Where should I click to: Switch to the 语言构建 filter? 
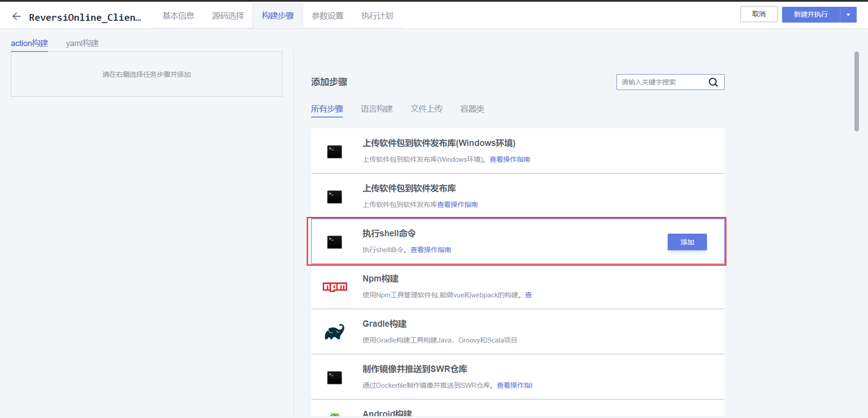[x=376, y=108]
